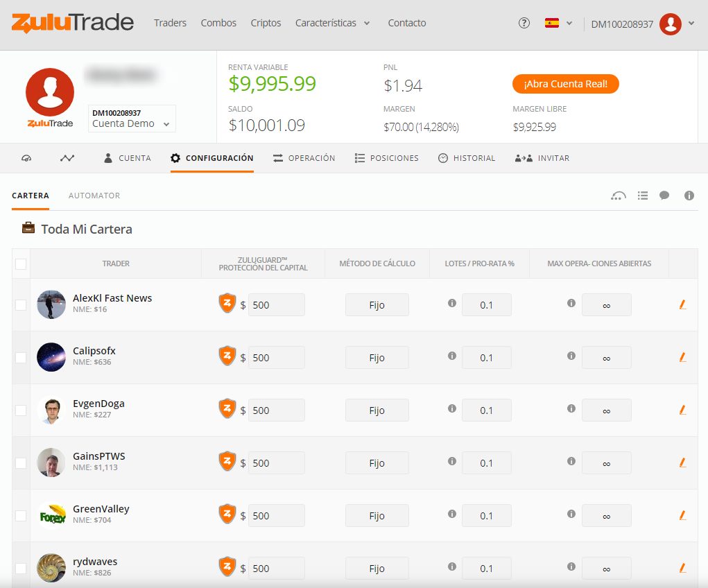Viewport: 708px width, 588px height.
Task: Check the Calipsofx row checkbox
Action: coord(21,358)
